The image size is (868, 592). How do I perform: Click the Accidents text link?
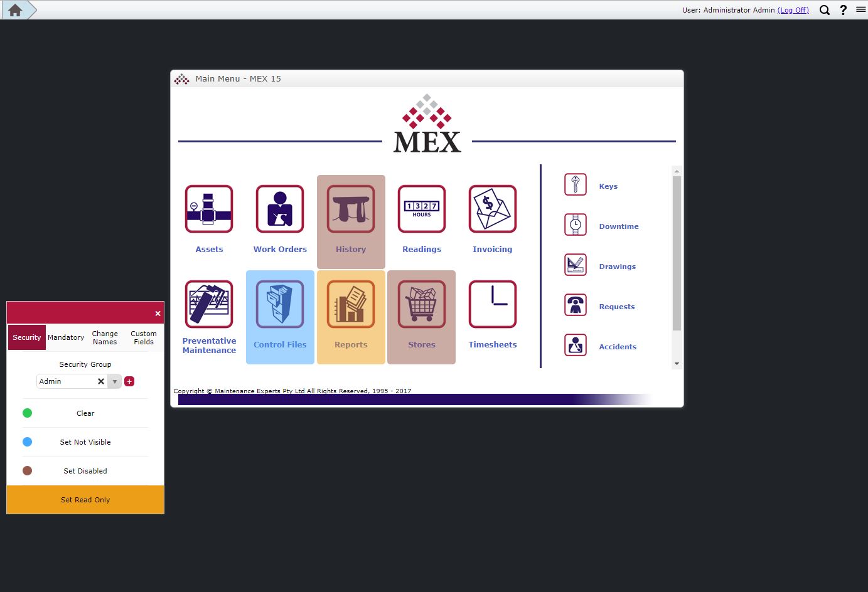point(618,347)
